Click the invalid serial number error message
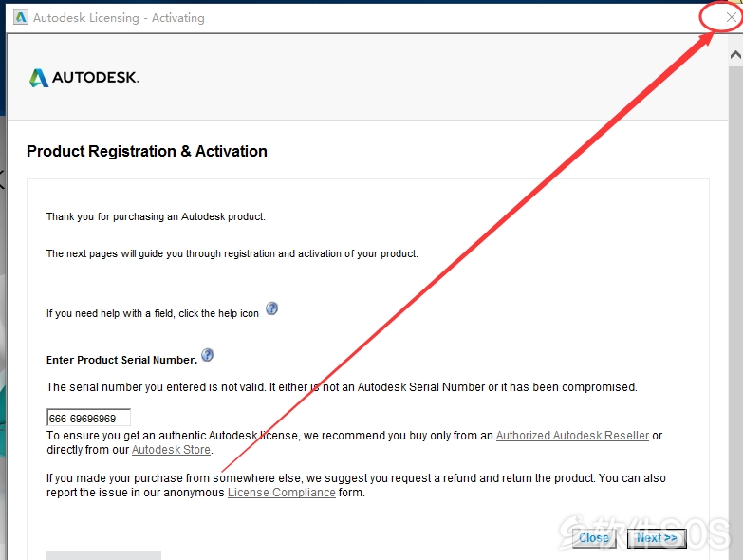Screen dimensions: 743x560 [x=342, y=387]
